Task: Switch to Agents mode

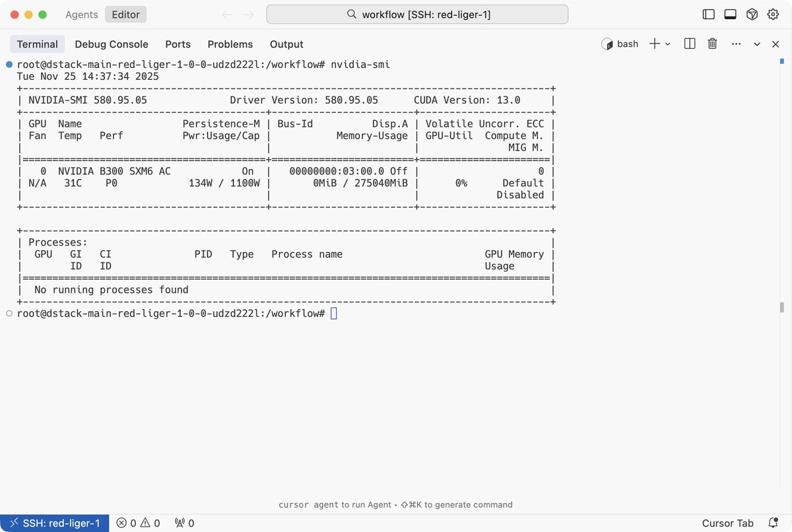Action: 82,15
